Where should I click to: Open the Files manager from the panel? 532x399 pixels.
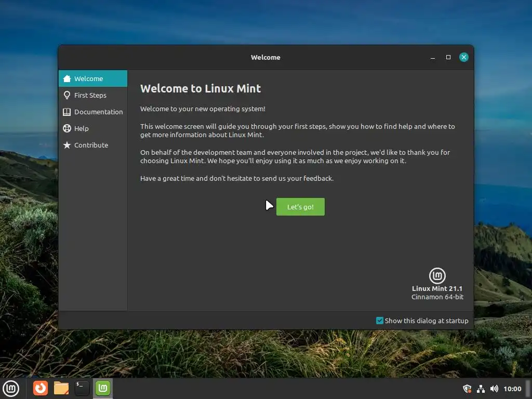pyautogui.click(x=61, y=388)
